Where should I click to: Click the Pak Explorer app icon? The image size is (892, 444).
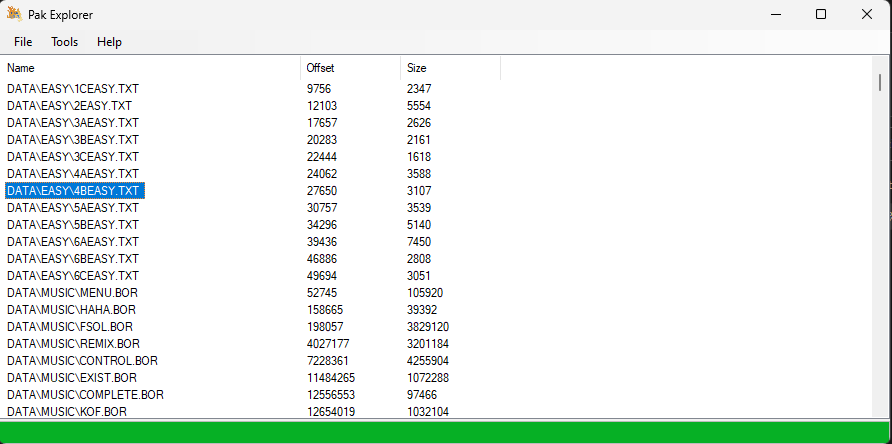(x=14, y=14)
